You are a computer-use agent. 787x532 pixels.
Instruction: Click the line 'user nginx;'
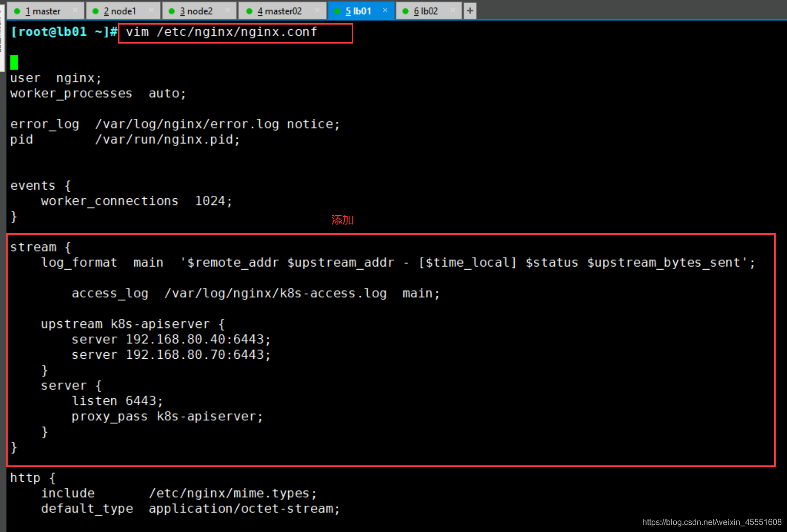point(56,78)
